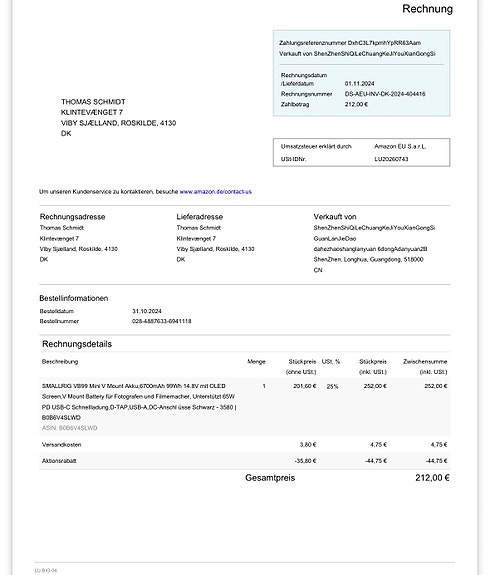Click the "Bestellinformationen" heading
The height and width of the screenshot is (575, 490).
coord(73,298)
